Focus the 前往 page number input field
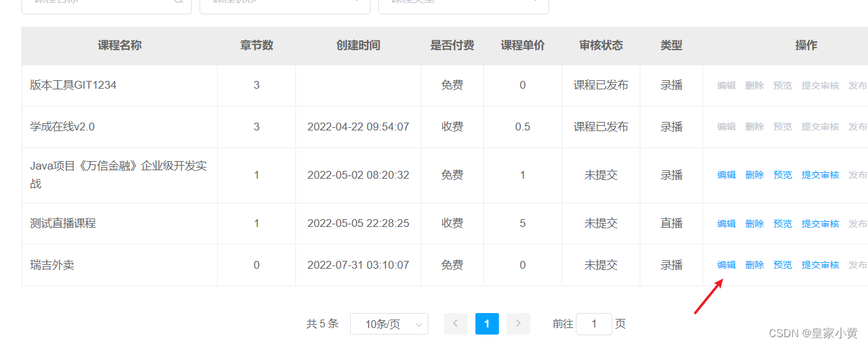 tap(594, 323)
